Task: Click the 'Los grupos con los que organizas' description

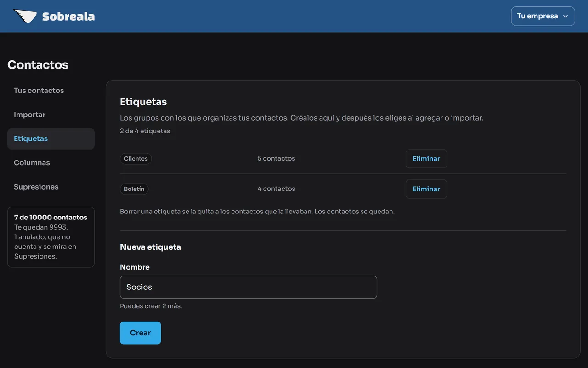Action: click(x=302, y=118)
